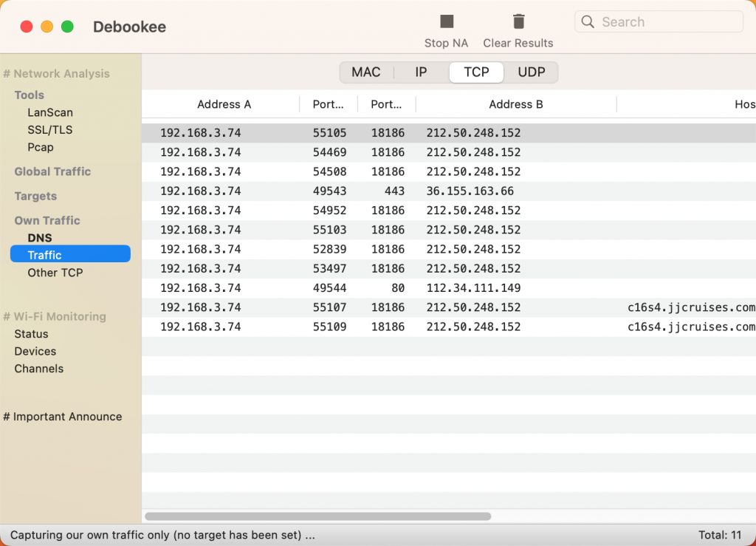This screenshot has height=546, width=756.
Task: Switch to the UDP tab
Action: pos(532,72)
